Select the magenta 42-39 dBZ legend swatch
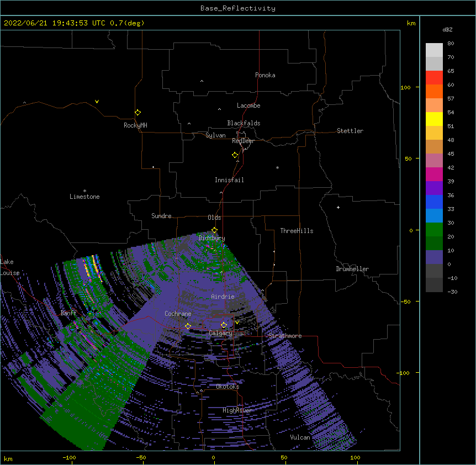Viewport: 476px width, 465px height. point(434,174)
